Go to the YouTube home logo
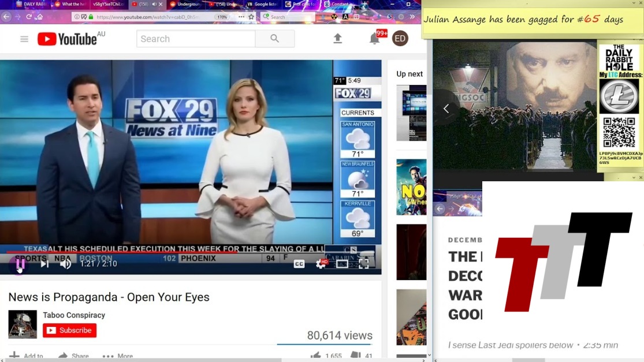 (x=68, y=39)
